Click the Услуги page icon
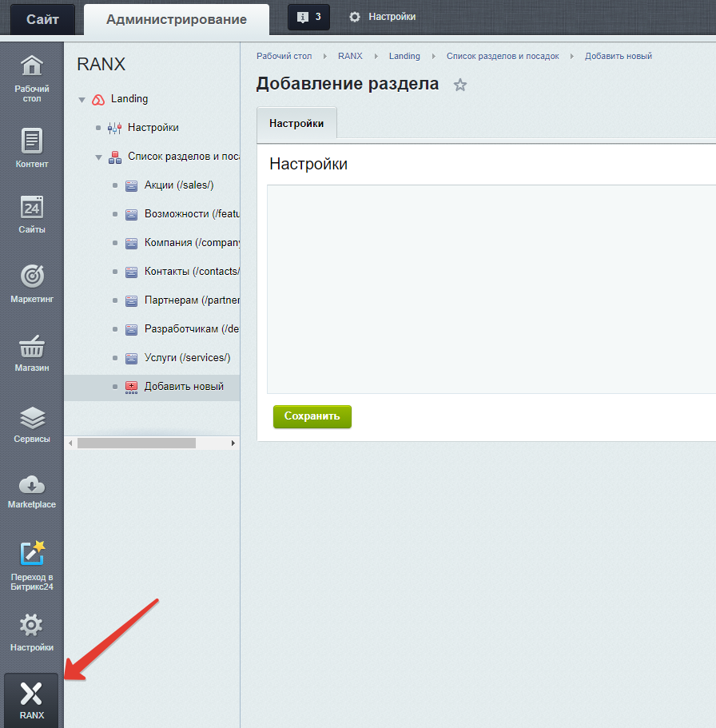The height and width of the screenshot is (728, 716). click(131, 359)
